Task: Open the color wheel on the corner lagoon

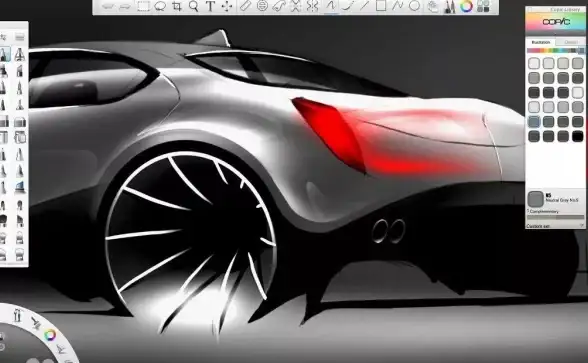Action: [50, 335]
